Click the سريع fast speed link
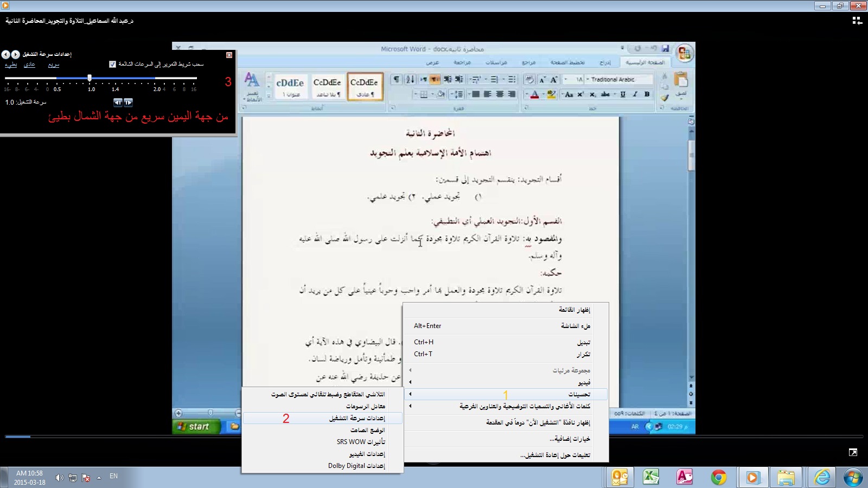Viewport: 868px width, 488px height. tap(53, 65)
